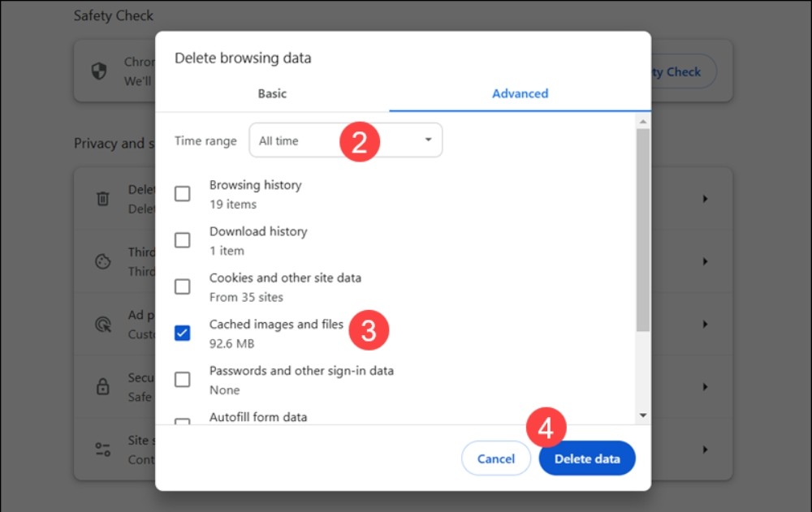
Task: Uncheck Cached images and files checkbox
Action: (182, 333)
